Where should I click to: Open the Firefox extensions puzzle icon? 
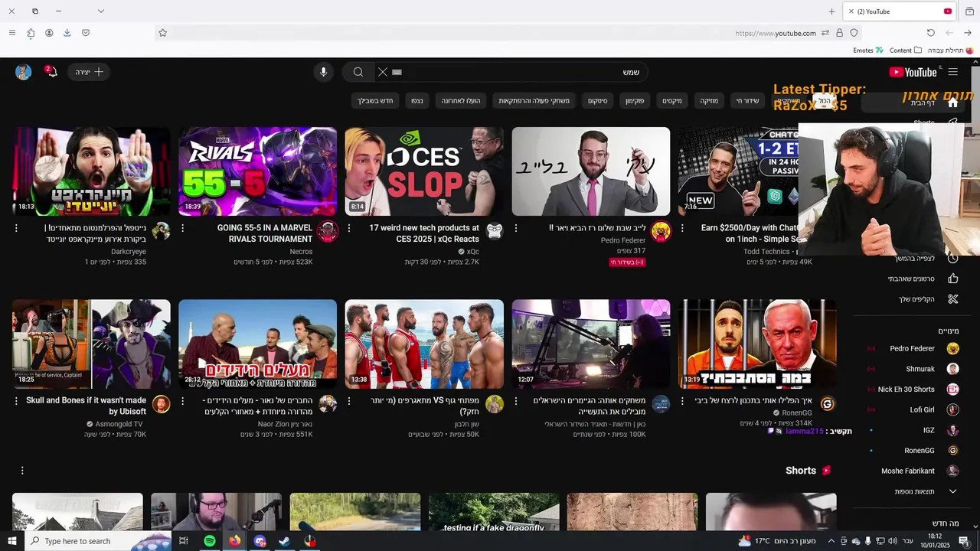pos(31,33)
